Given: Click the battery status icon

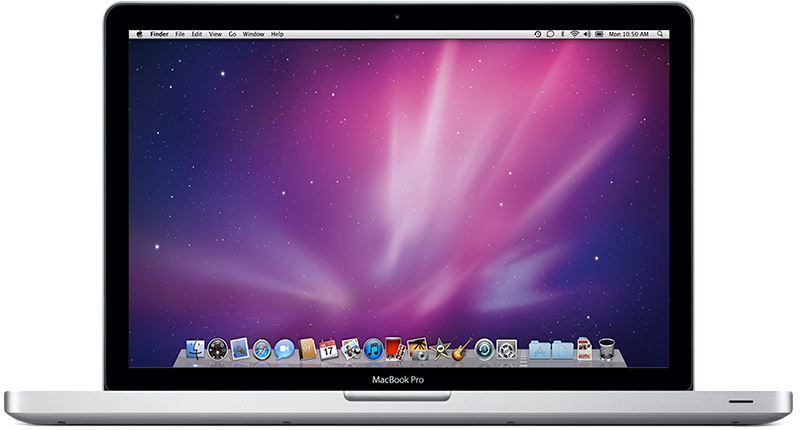Looking at the screenshot, I should pyautogui.click(x=599, y=34).
